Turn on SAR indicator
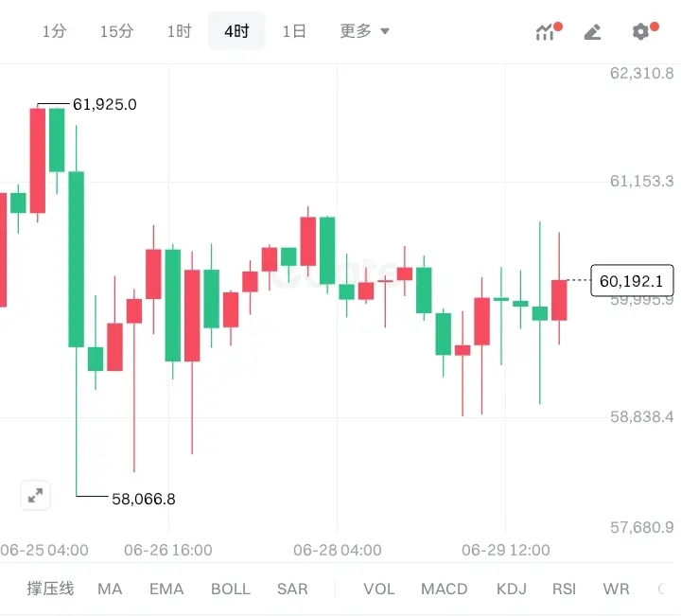This screenshot has width=681, height=616. tap(292, 590)
